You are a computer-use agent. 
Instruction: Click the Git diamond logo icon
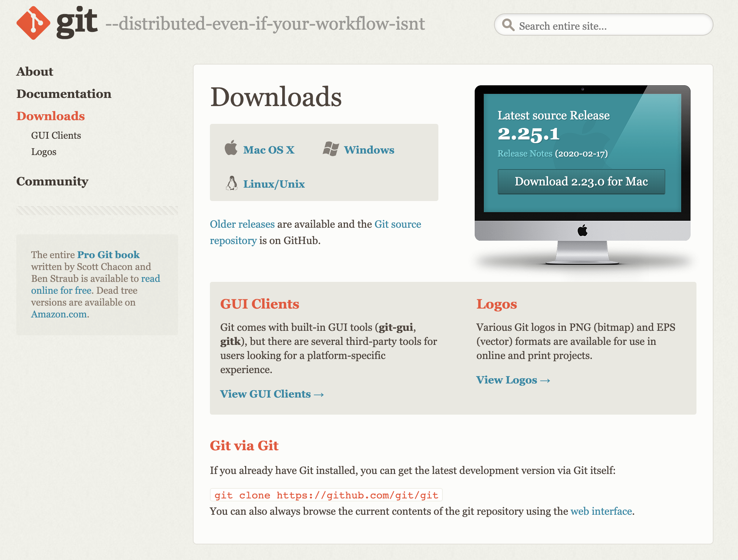pos(33,23)
